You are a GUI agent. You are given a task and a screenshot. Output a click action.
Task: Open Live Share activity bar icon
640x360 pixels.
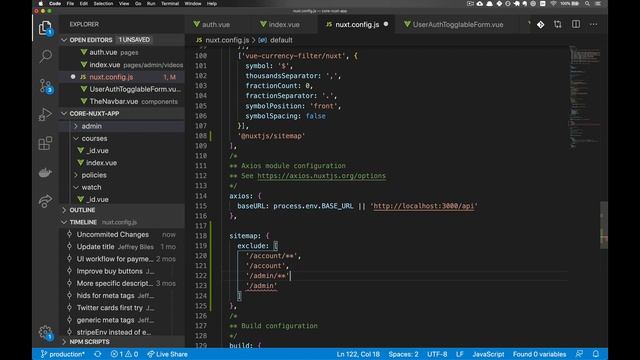[45, 201]
